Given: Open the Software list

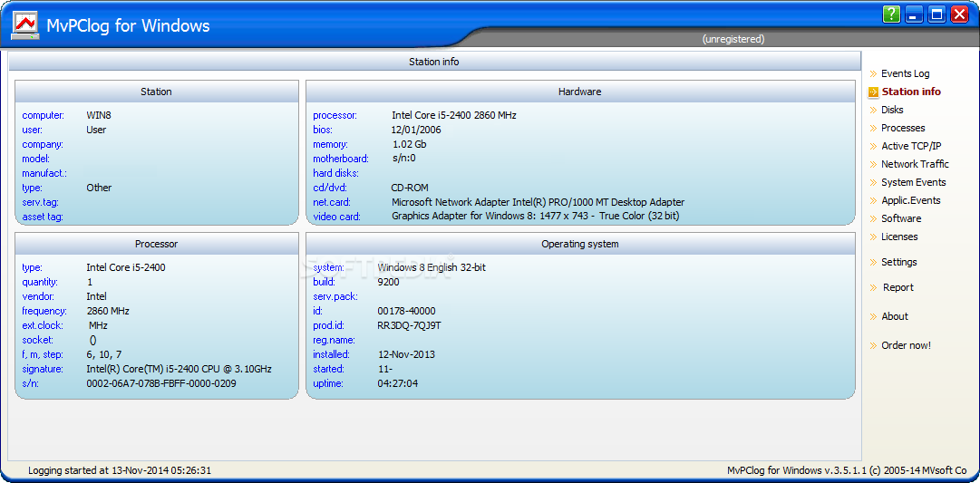Looking at the screenshot, I should 901,218.
